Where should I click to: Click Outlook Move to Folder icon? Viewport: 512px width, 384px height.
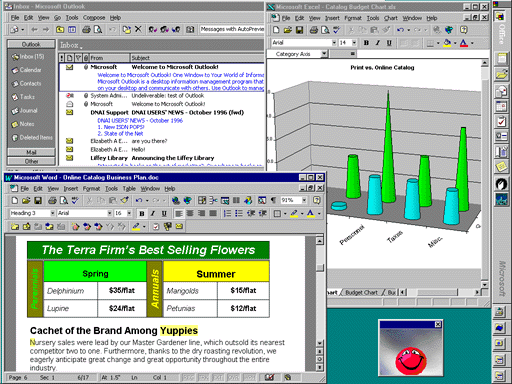(127, 29)
